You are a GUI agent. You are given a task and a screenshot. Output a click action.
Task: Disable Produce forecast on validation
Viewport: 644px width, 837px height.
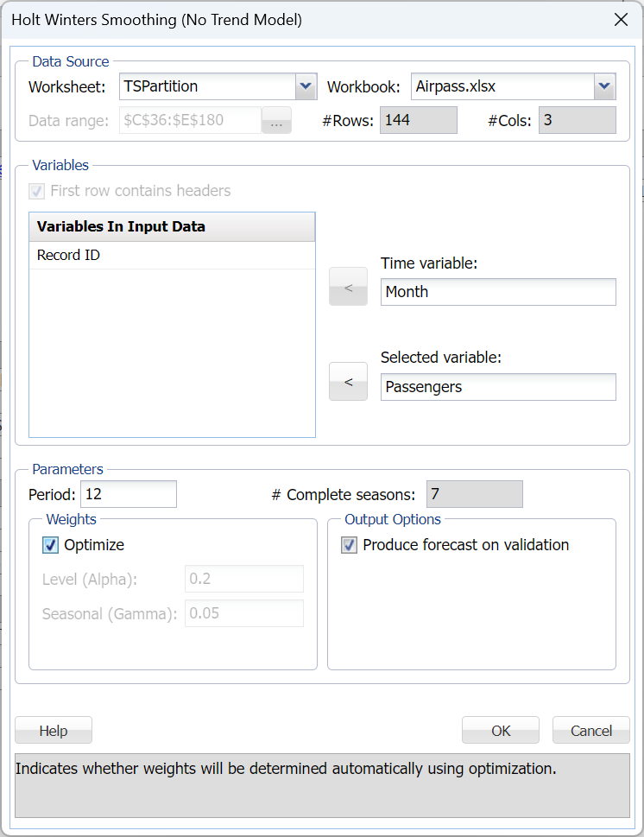tap(349, 545)
